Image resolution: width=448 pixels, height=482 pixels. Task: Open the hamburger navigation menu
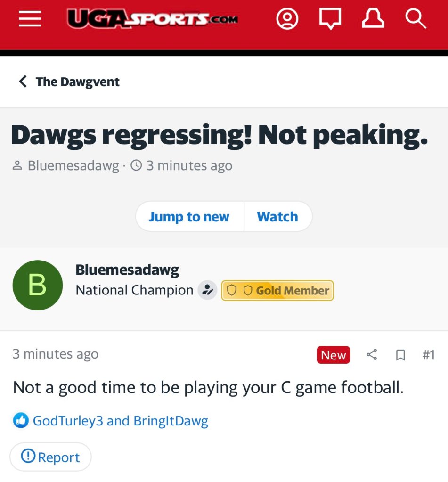(x=30, y=19)
